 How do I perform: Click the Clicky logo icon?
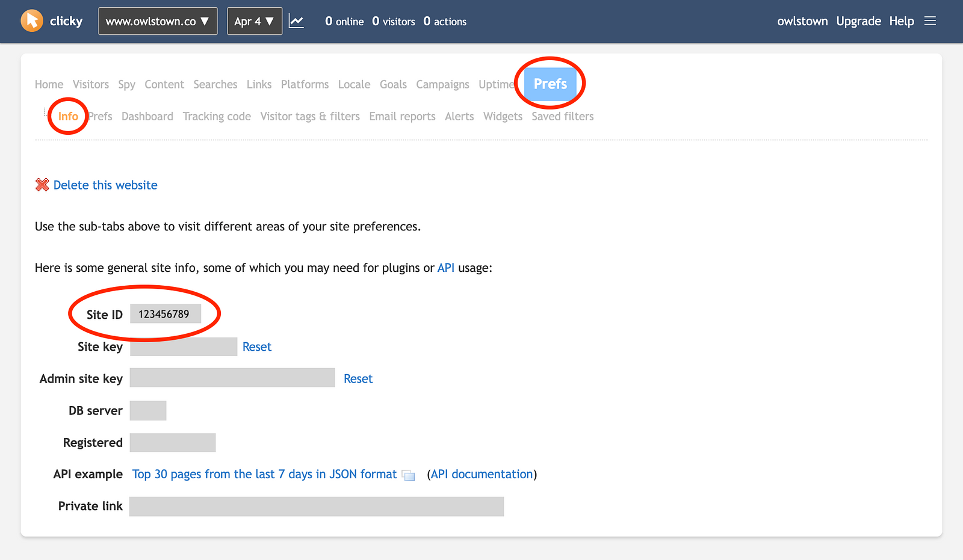click(32, 21)
